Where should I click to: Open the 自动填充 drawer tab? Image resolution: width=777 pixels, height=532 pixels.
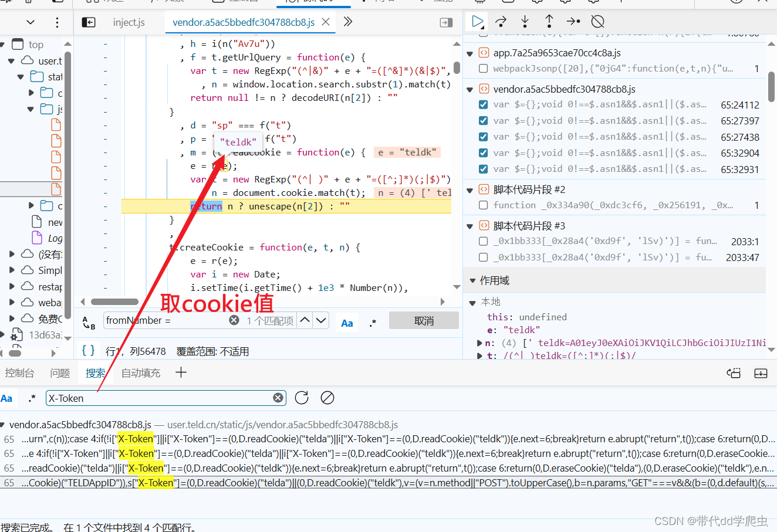coord(141,373)
